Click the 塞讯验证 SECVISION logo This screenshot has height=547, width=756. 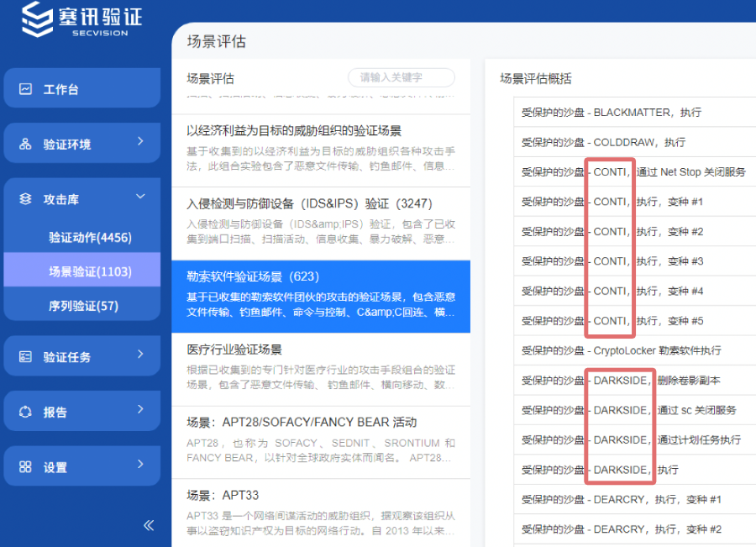(81, 18)
